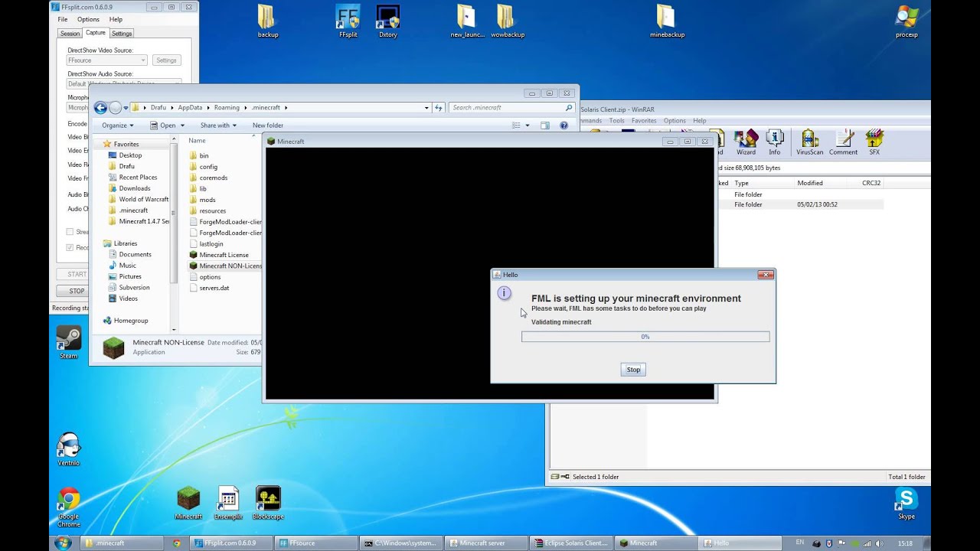Image resolution: width=980 pixels, height=551 pixels.
Task: Click the Name column header in Explorer
Action: pyautogui.click(x=197, y=141)
